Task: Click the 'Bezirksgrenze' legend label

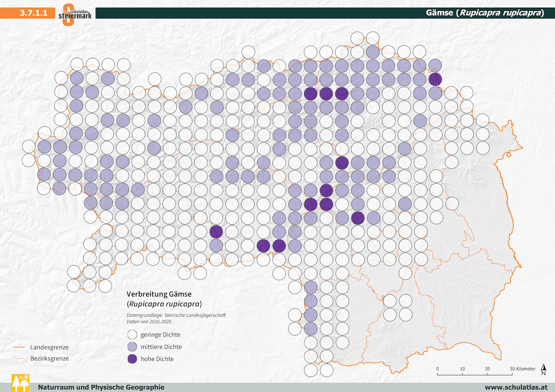Action: click(49, 358)
